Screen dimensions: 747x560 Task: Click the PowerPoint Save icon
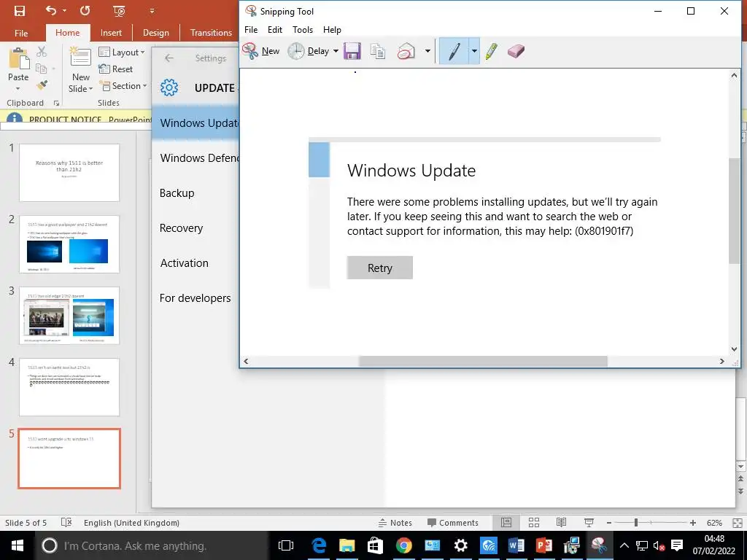(x=20, y=10)
